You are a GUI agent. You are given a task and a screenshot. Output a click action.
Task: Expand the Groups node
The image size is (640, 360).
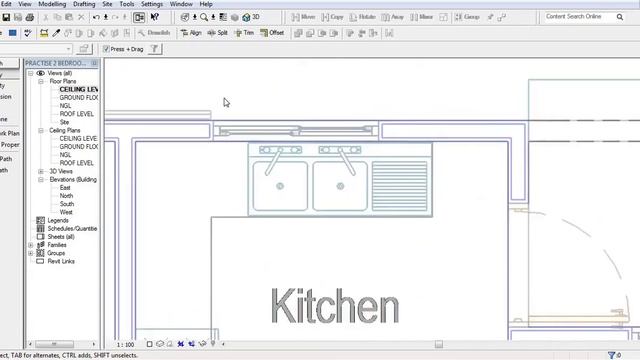(x=31, y=253)
